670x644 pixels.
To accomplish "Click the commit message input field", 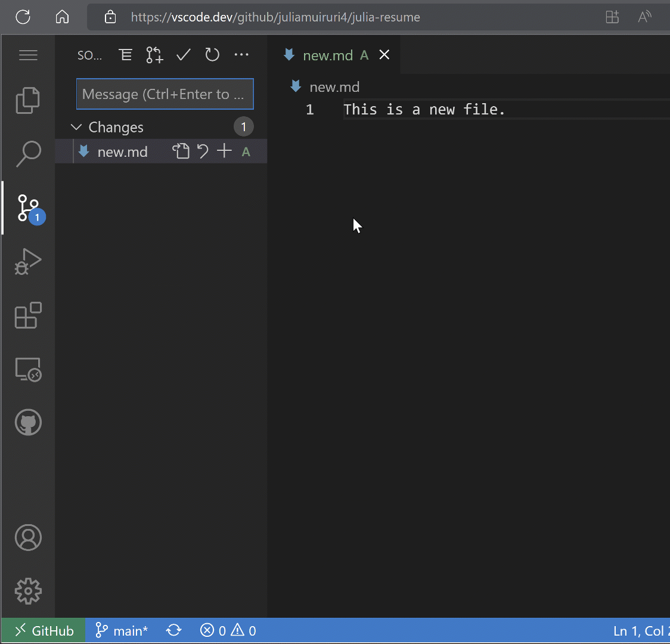I will 165,94.
